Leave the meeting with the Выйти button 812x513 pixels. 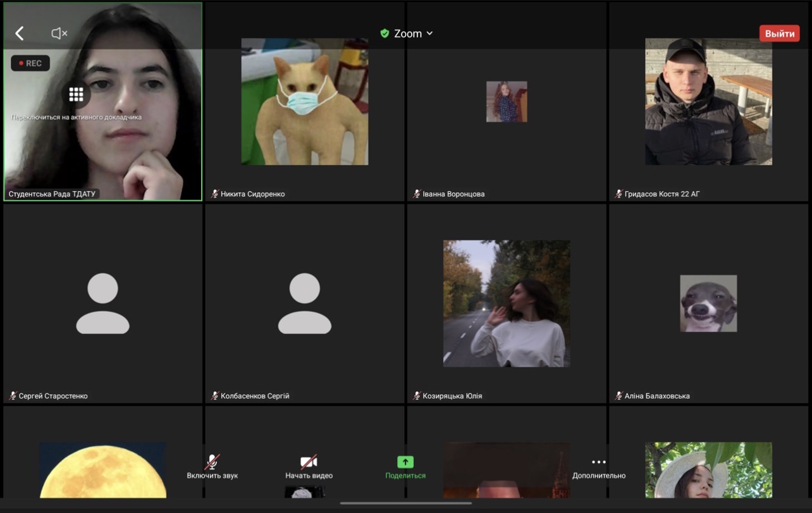[779, 34]
